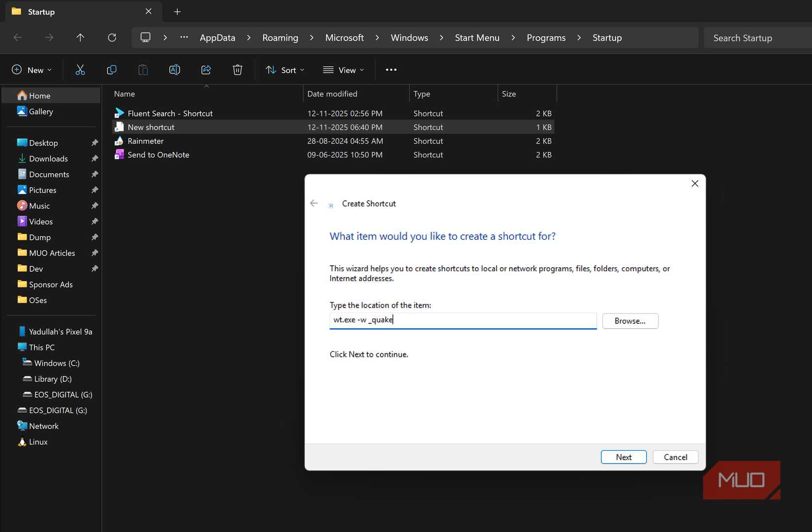Go back in the Create Shortcut wizard
Viewport: 812px width, 532px height.
[314, 203]
